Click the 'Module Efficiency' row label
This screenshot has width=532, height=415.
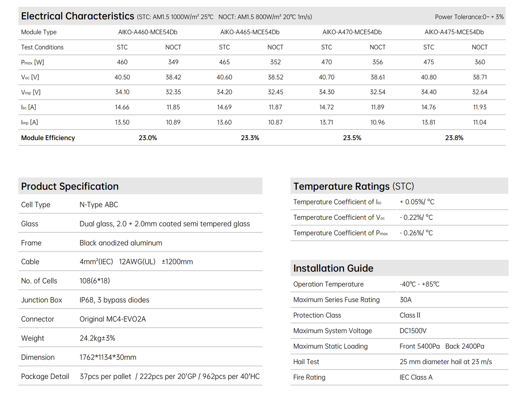(48, 138)
